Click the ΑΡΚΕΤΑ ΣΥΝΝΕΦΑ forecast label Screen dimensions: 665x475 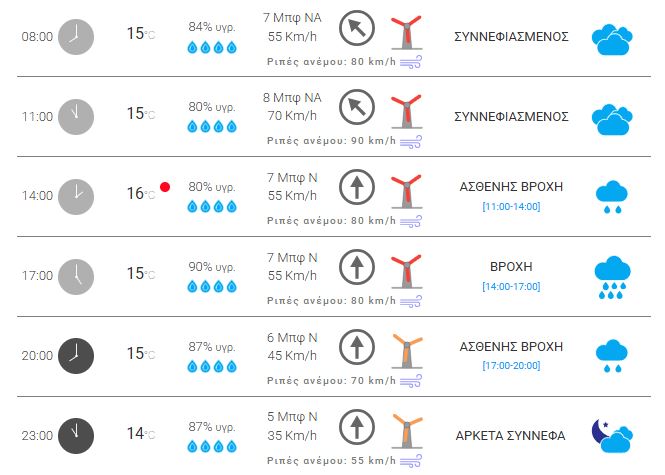click(510, 435)
